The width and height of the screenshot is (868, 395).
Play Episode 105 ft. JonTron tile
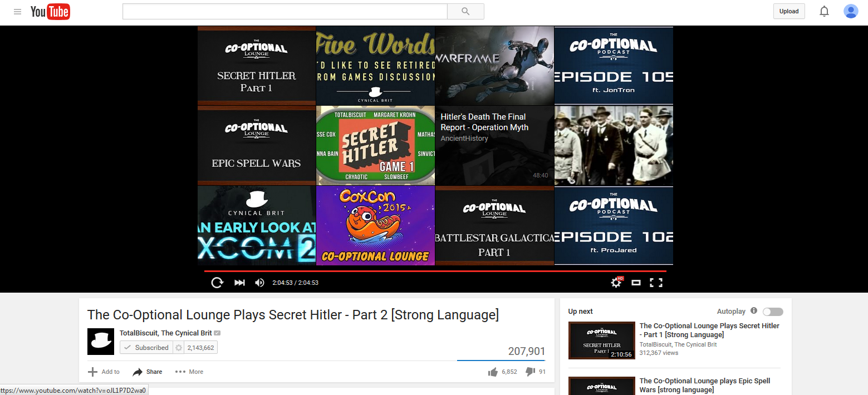click(614, 66)
